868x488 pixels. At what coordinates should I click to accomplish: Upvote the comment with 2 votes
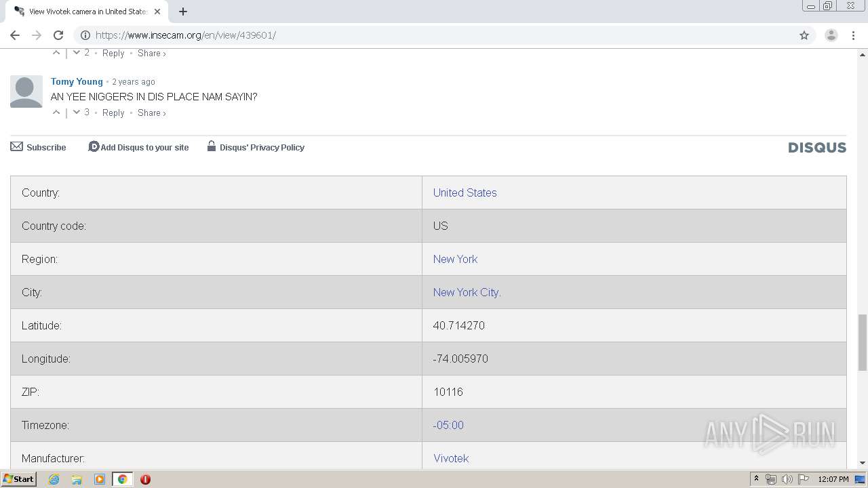tap(56, 53)
